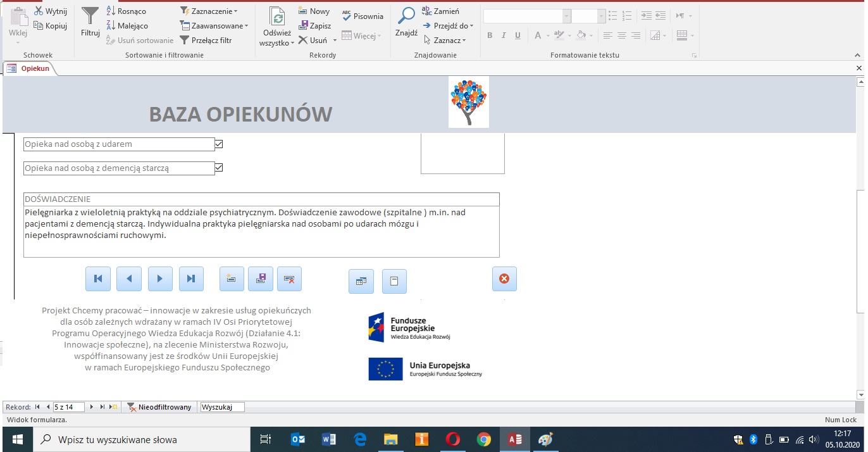
Task: Expand the Zaznaczenie dropdown
Action: click(209, 11)
